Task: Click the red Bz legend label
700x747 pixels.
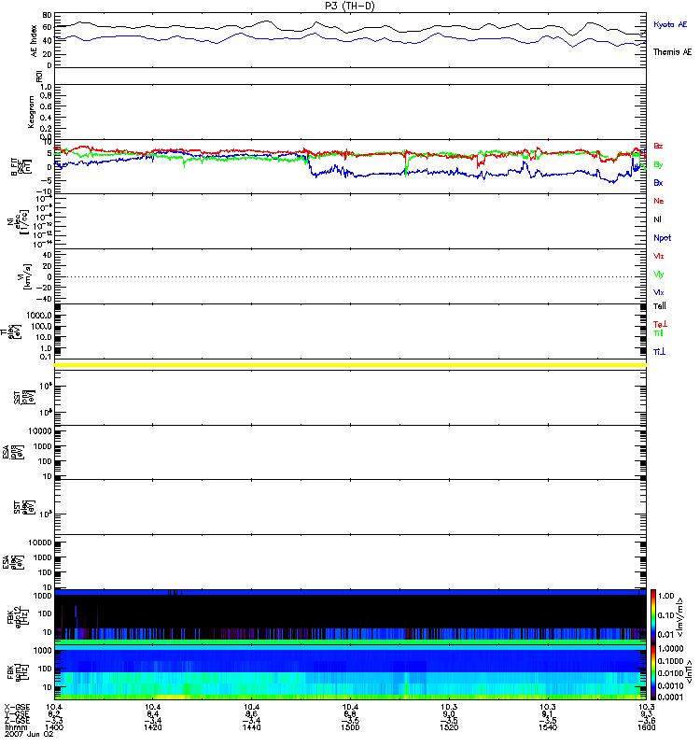Action: tap(658, 146)
